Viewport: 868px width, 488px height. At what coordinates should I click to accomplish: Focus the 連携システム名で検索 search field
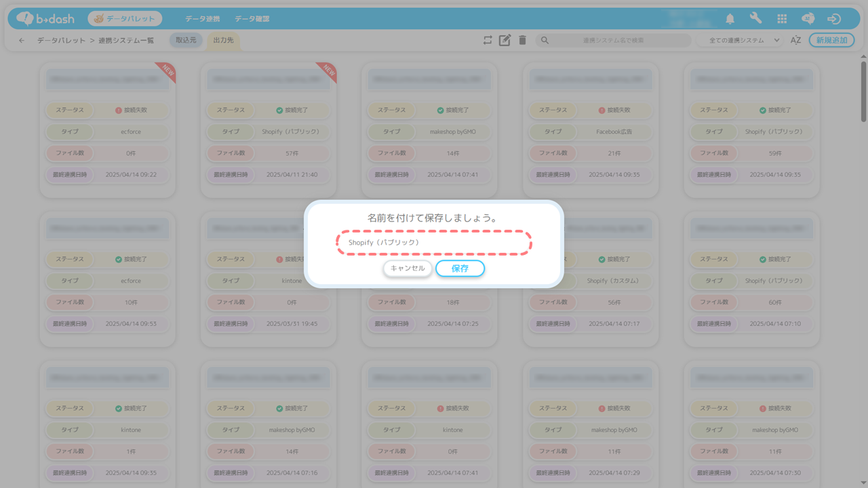pos(614,41)
